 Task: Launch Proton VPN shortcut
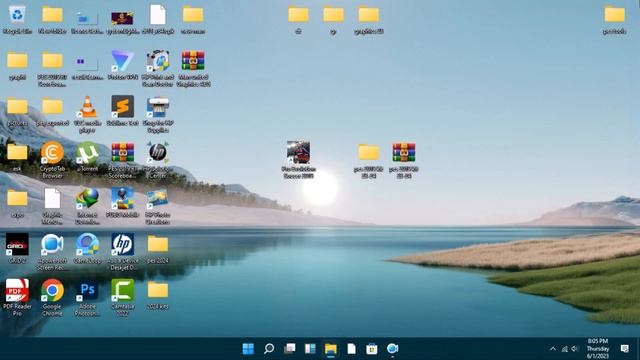pyautogui.click(x=122, y=61)
